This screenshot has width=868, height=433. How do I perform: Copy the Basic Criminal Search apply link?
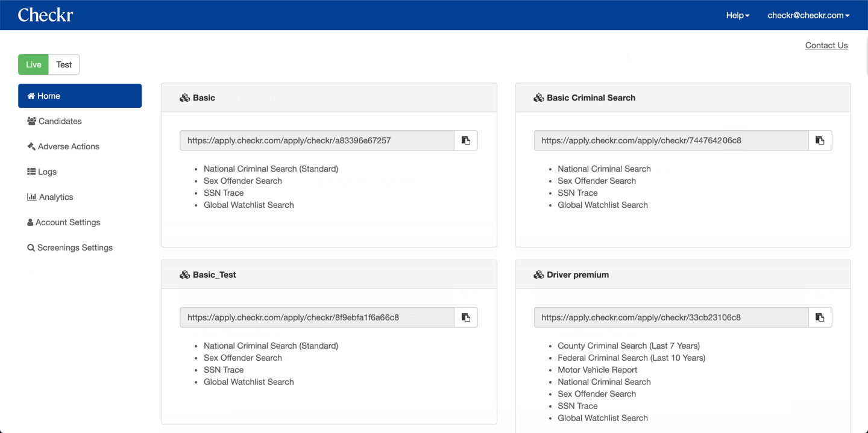[820, 140]
